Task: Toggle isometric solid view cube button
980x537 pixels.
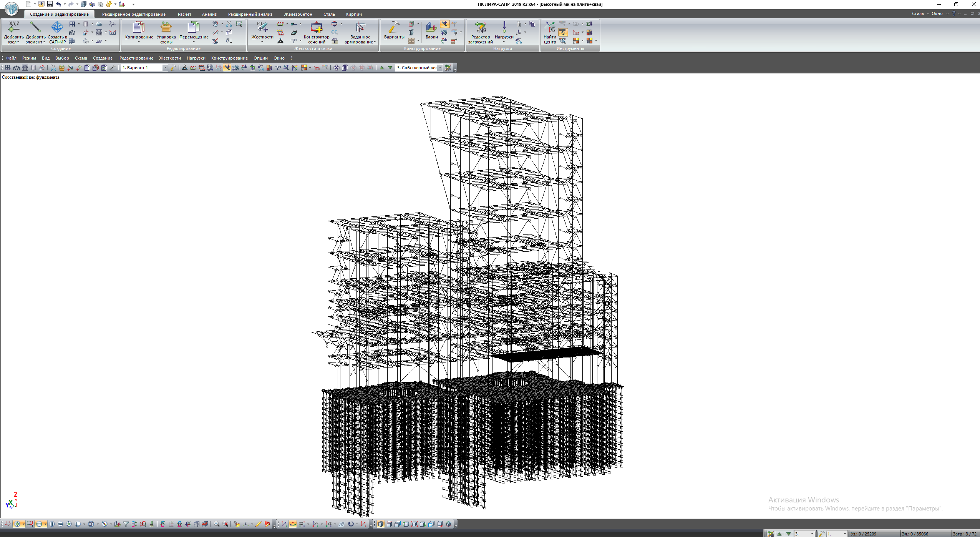Action: pyautogui.click(x=380, y=524)
